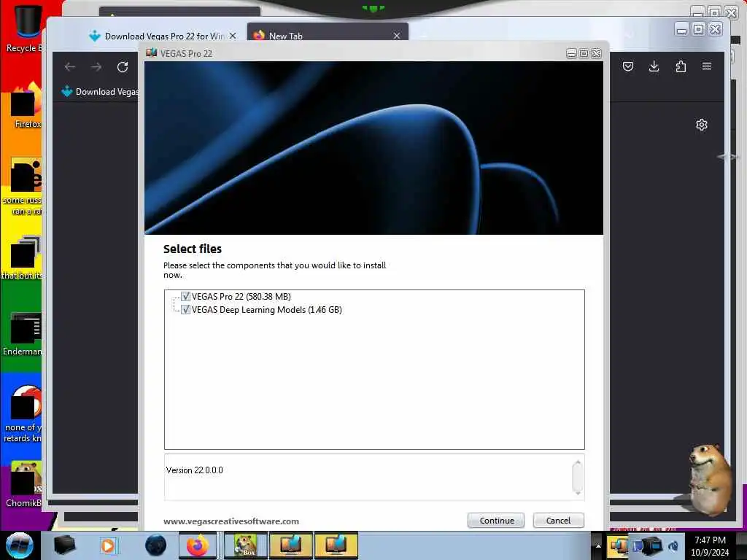Select the 'that but its' desktop icon
The height and width of the screenshot is (560, 747).
pyautogui.click(x=24, y=257)
